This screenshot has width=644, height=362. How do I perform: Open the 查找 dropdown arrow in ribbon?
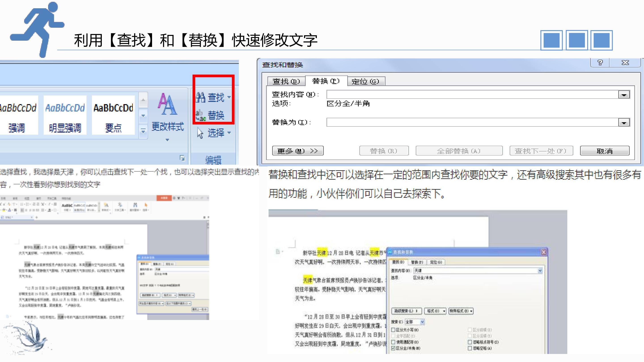pos(229,97)
